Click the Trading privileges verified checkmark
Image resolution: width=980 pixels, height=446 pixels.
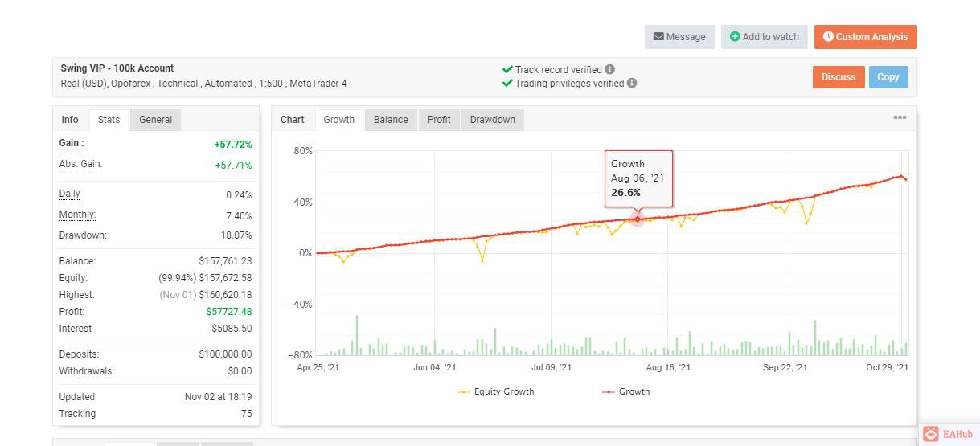tap(507, 83)
